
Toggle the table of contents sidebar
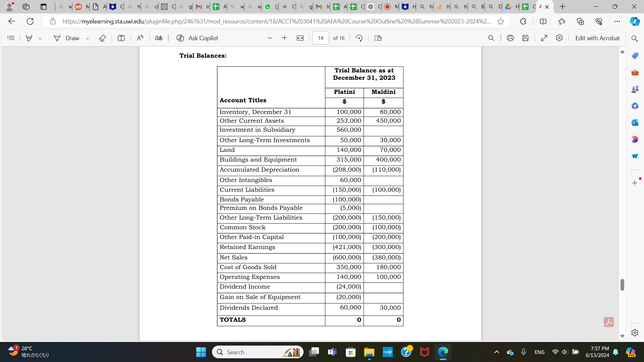tap(11, 38)
